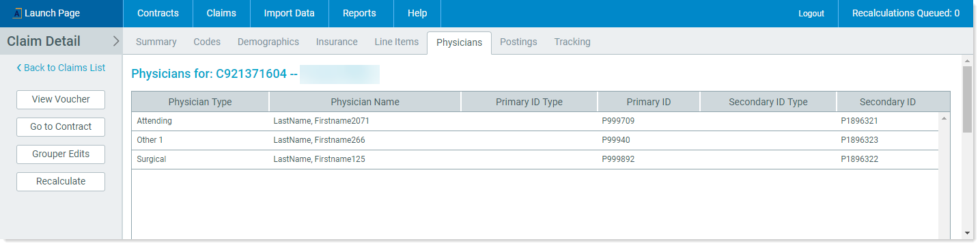Screen dimensions: 980x246
Task: Open the Claims menu
Action: (x=221, y=13)
